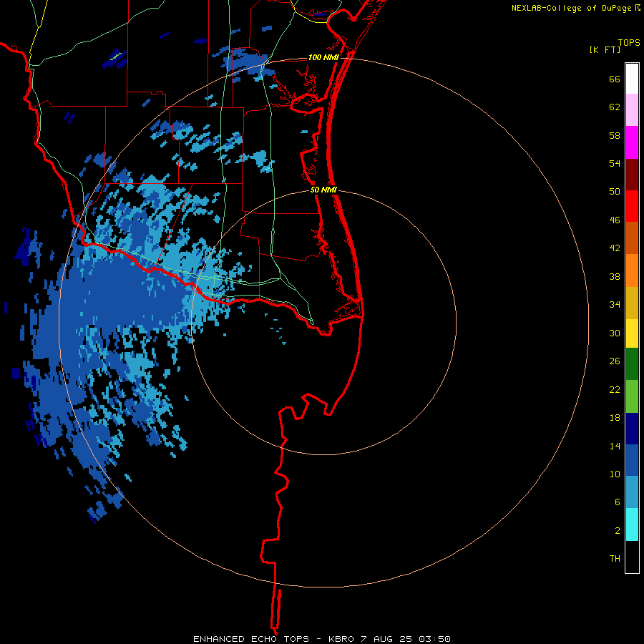Click the dark red swatch near 54
The height and width of the screenshot is (644, 644).
(632, 175)
